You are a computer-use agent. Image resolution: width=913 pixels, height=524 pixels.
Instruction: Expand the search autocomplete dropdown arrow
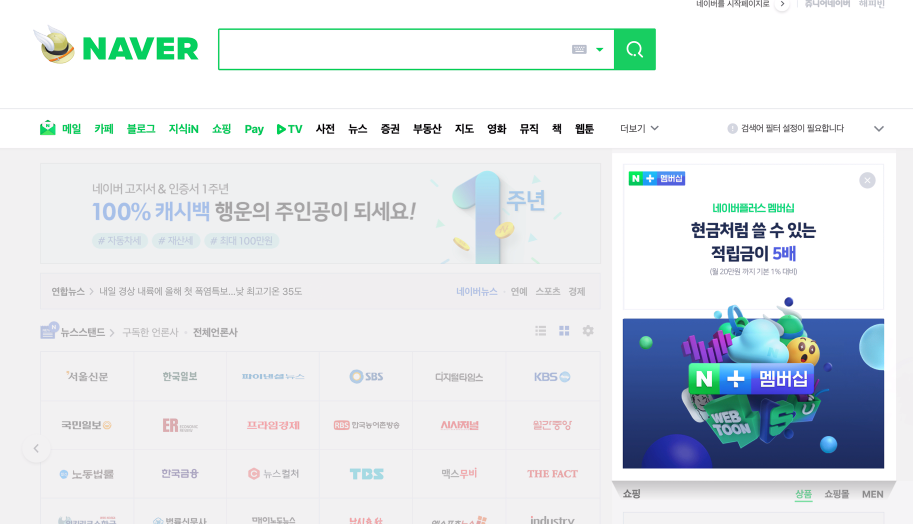click(600, 49)
